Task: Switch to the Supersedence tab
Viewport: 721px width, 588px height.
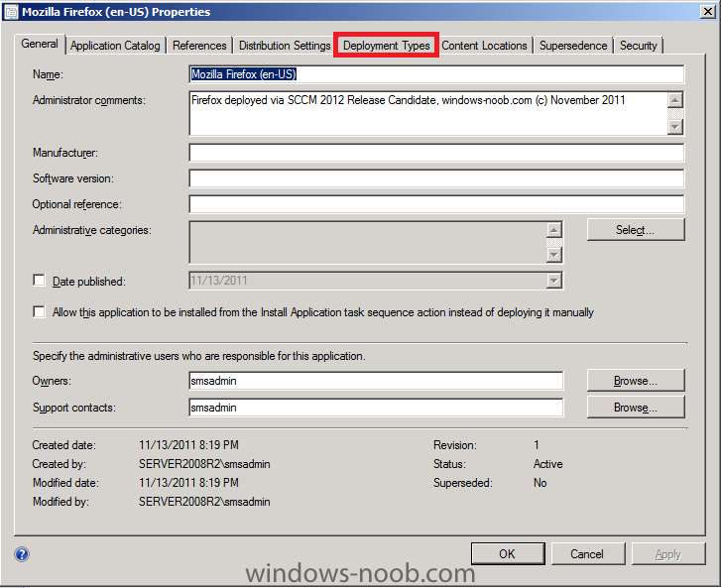Action: point(573,46)
